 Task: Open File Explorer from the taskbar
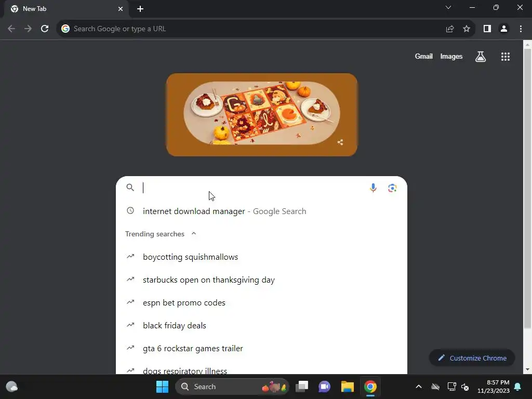click(348, 387)
